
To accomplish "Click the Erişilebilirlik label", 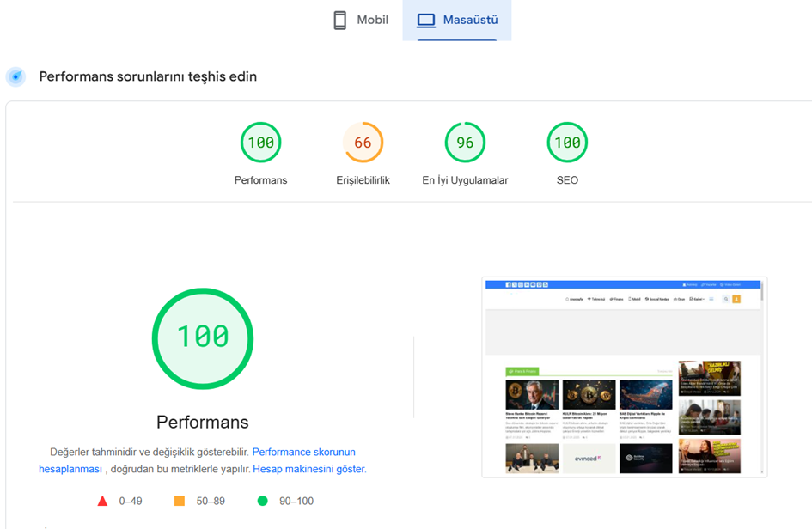I will point(363,180).
